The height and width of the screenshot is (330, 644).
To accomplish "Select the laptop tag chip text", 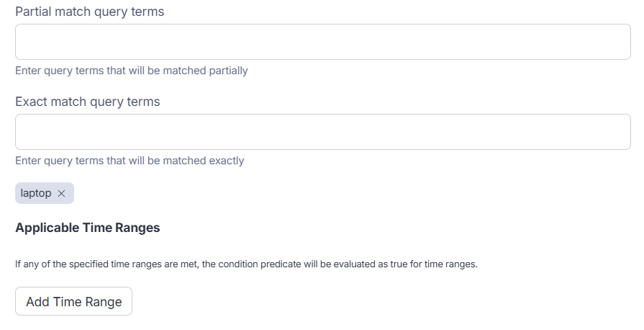I will [x=36, y=193].
